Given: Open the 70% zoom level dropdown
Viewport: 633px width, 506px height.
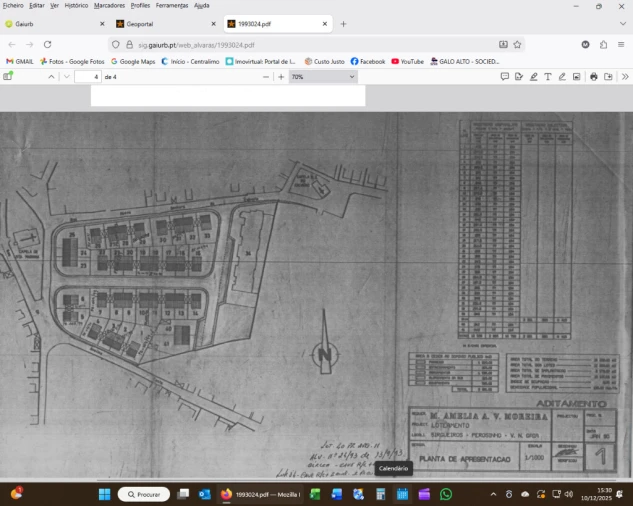Looking at the screenshot, I should click(x=323, y=77).
